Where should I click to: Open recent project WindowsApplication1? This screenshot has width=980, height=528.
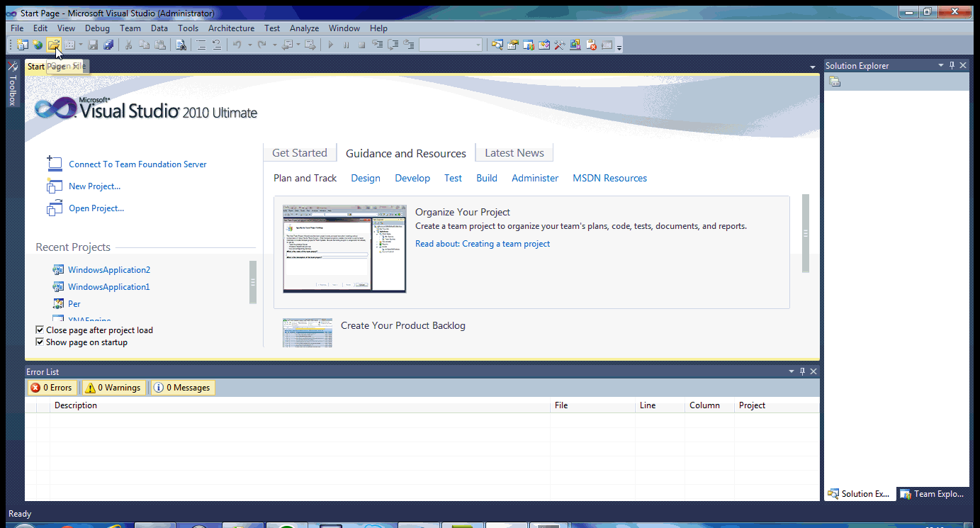tap(109, 287)
